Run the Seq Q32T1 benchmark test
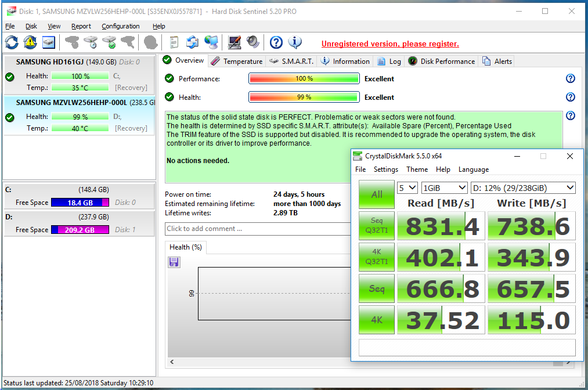This screenshot has height=390, width=588. coord(376,226)
